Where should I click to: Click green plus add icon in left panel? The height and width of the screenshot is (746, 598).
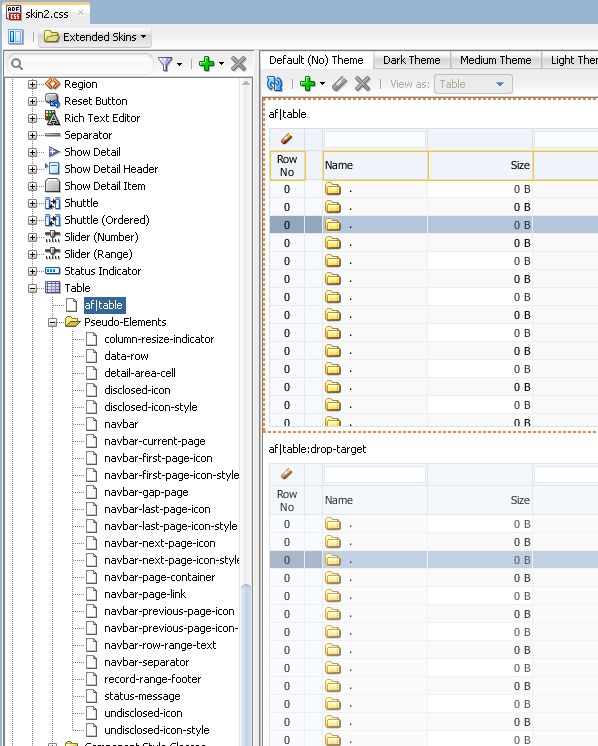tap(206, 64)
